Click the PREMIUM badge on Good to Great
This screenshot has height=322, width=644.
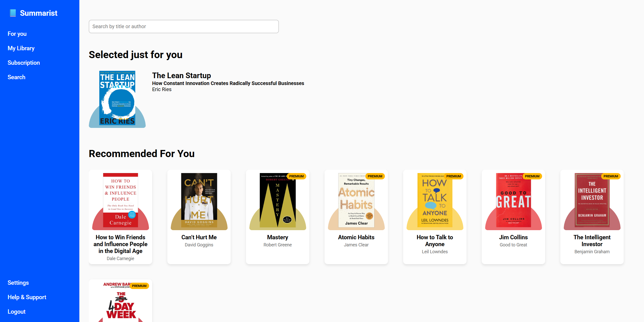coord(532,176)
